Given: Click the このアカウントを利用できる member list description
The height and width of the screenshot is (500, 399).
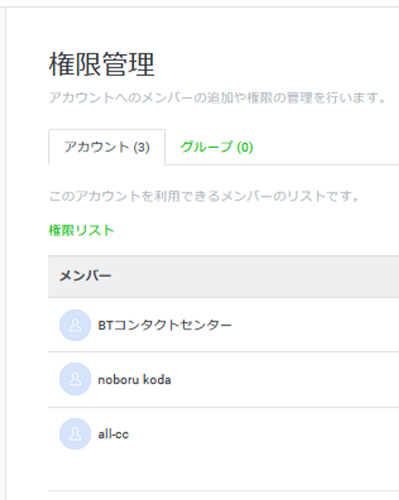Looking at the screenshot, I should (x=204, y=196).
